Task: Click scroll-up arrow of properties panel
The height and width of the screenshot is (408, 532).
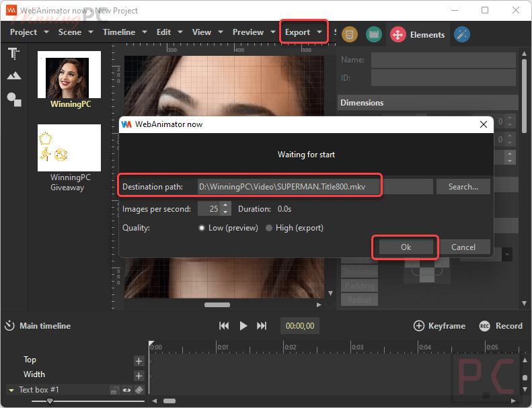Action: tap(524, 54)
